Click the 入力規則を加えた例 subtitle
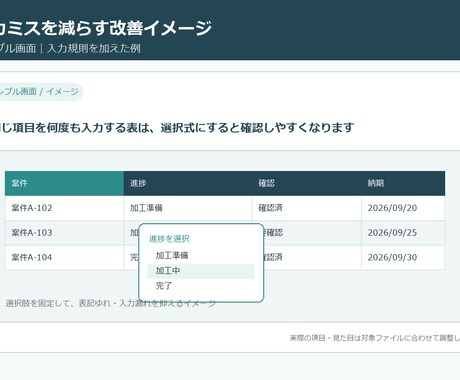The height and width of the screenshot is (380, 460). click(94, 48)
